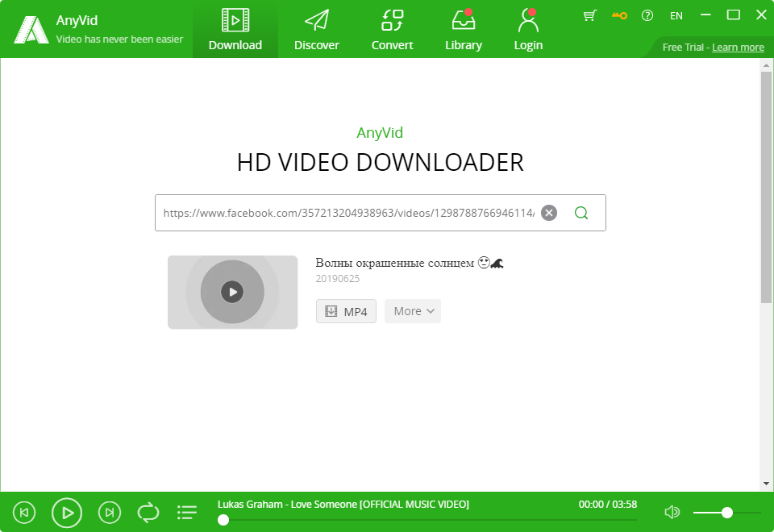
Task: Maximize the AnyVid window
Action: tap(734, 15)
